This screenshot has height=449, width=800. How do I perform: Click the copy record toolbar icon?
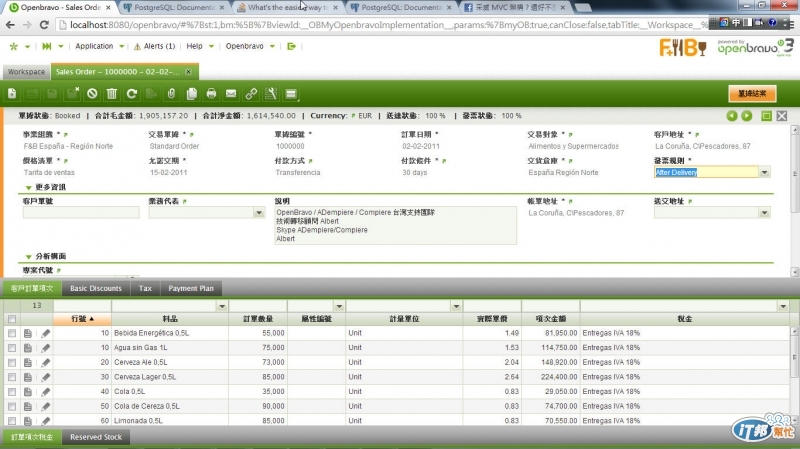(191, 94)
